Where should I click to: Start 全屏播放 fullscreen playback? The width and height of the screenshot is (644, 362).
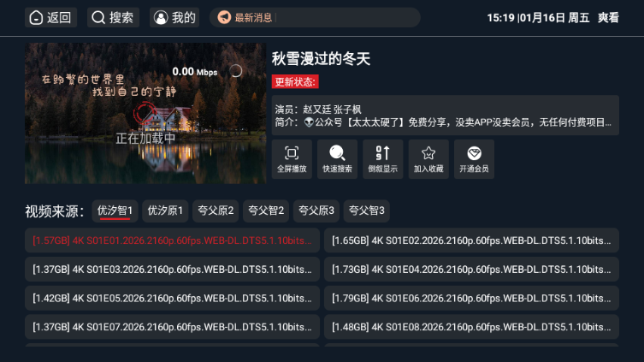(x=292, y=159)
